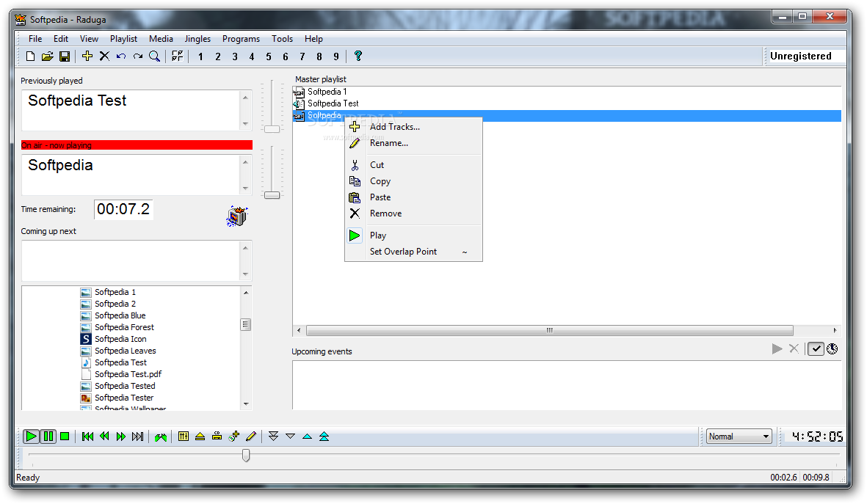The image size is (867, 504).
Task: Choose Play from the context menu
Action: pos(413,235)
